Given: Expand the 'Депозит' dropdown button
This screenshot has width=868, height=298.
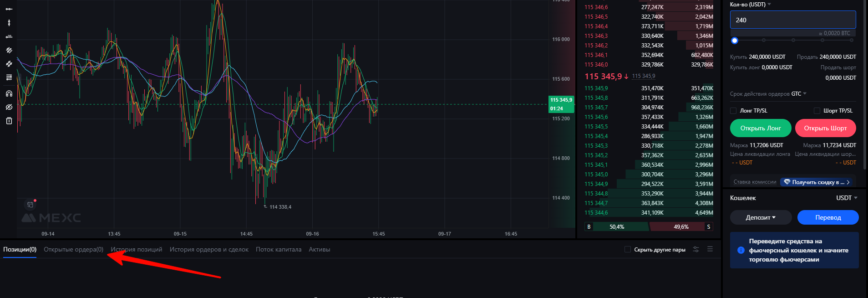Looking at the screenshot, I should [761, 217].
